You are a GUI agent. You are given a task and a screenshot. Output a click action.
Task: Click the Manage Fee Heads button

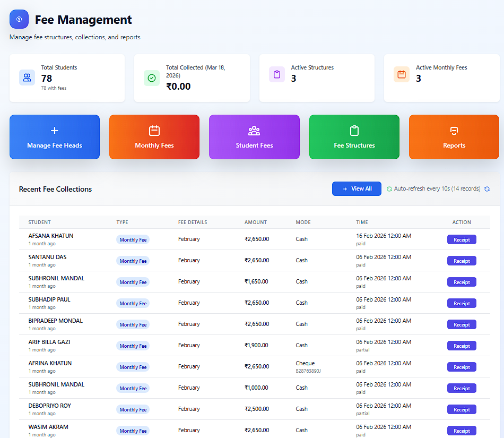click(54, 137)
